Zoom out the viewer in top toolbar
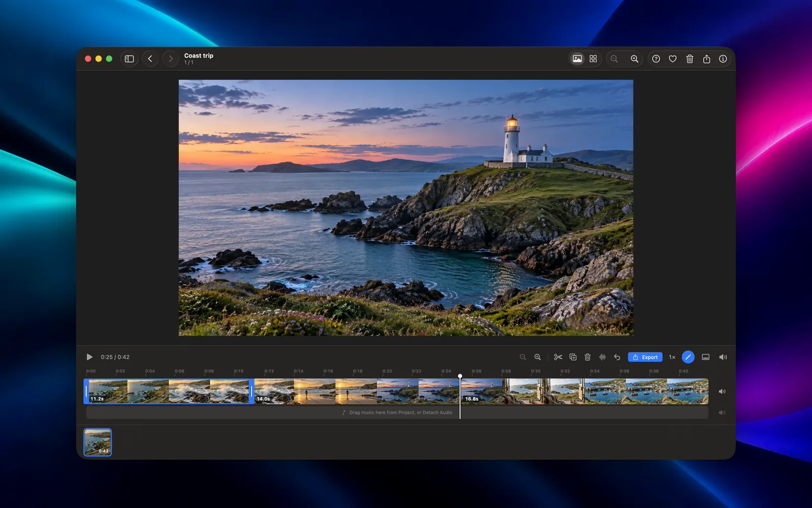The image size is (812, 508). click(614, 59)
